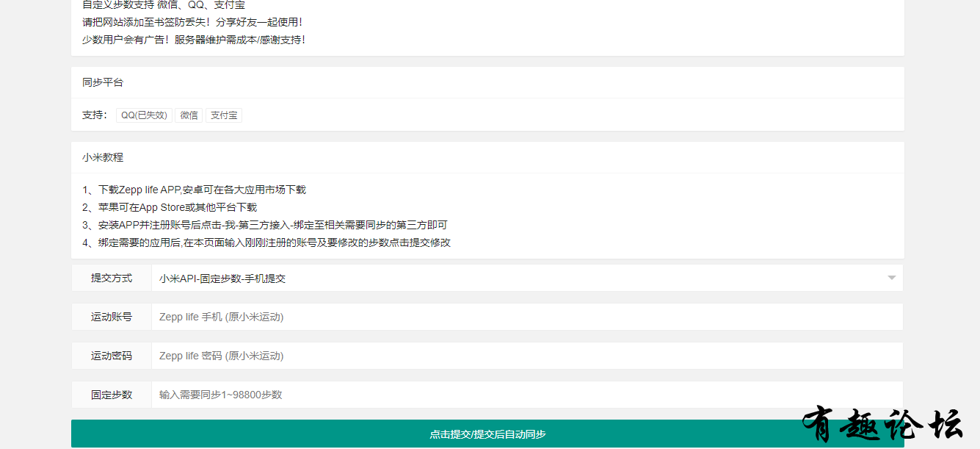Click the QQ(已失效) platform tag
Viewport: 980px width, 449px height.
(x=144, y=115)
